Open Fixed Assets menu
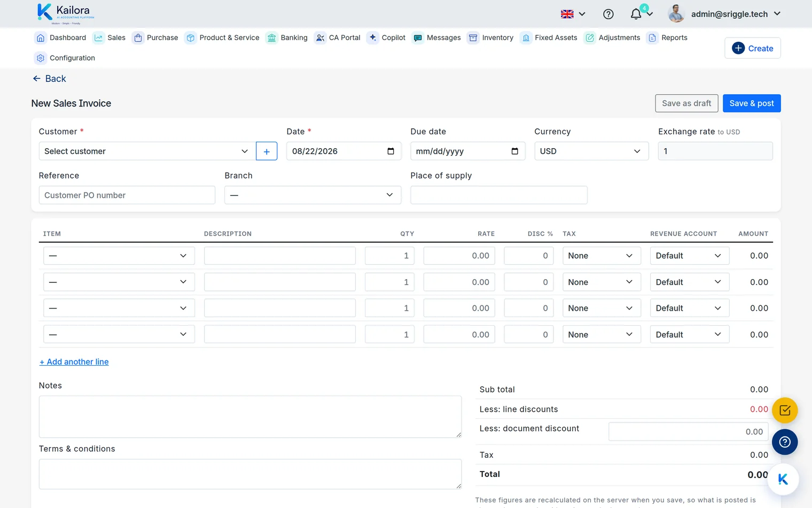This screenshot has height=508, width=812. pos(549,38)
